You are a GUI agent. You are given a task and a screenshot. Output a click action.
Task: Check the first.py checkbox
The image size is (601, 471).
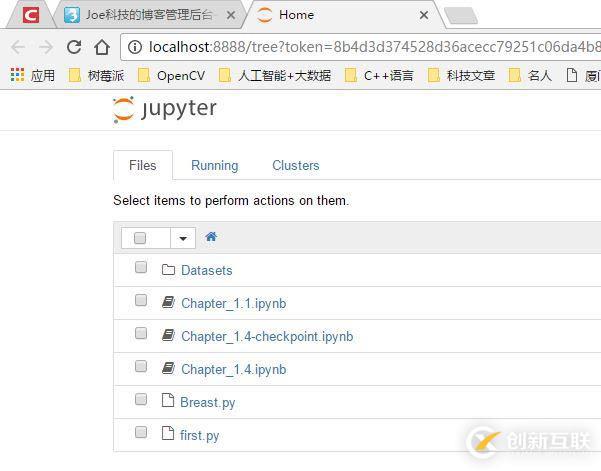click(x=141, y=432)
